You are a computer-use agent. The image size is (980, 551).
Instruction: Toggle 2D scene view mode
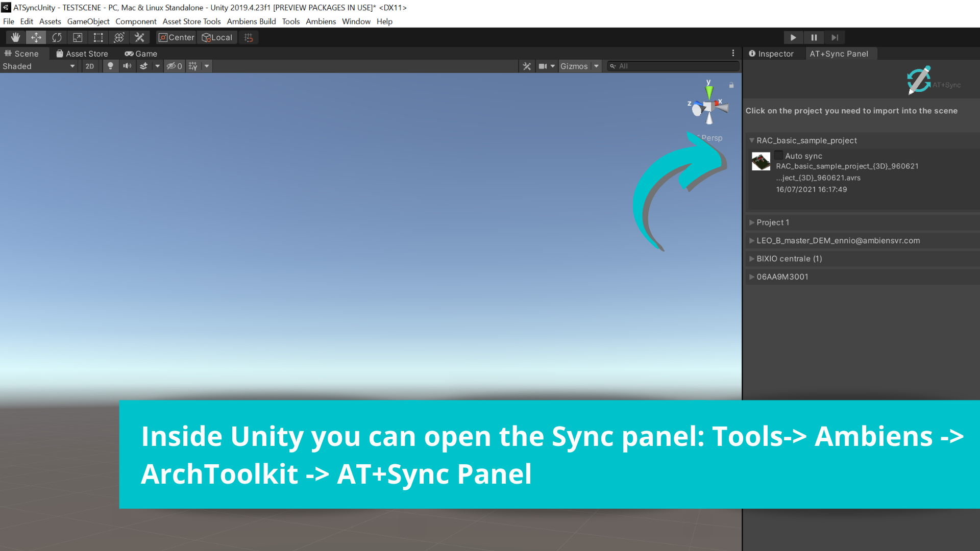90,66
